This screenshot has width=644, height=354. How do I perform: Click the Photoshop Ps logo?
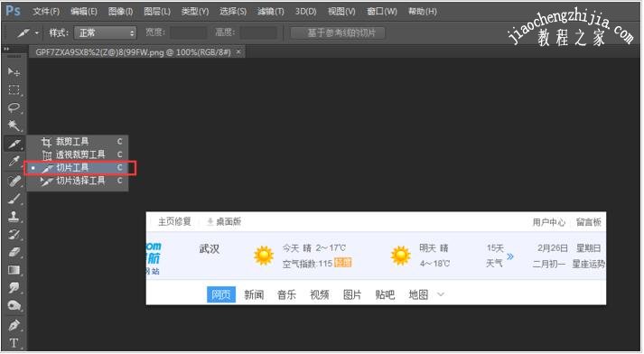coord(13,11)
